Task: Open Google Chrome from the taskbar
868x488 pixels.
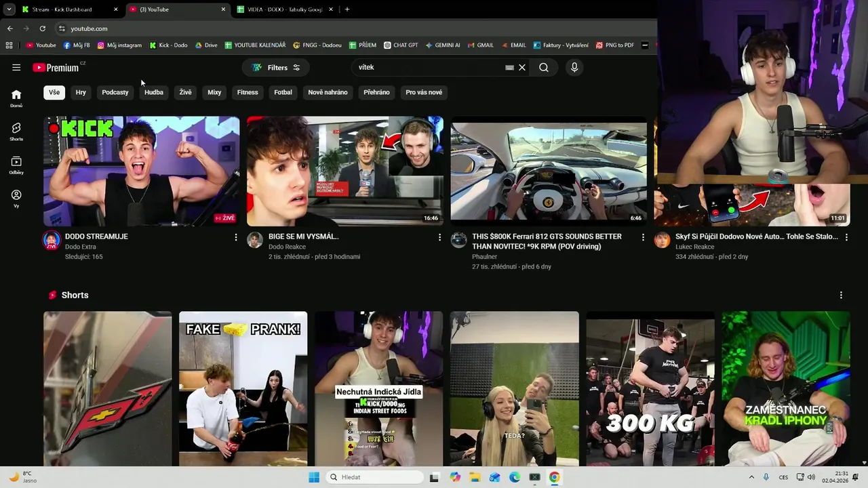Action: tap(555, 477)
